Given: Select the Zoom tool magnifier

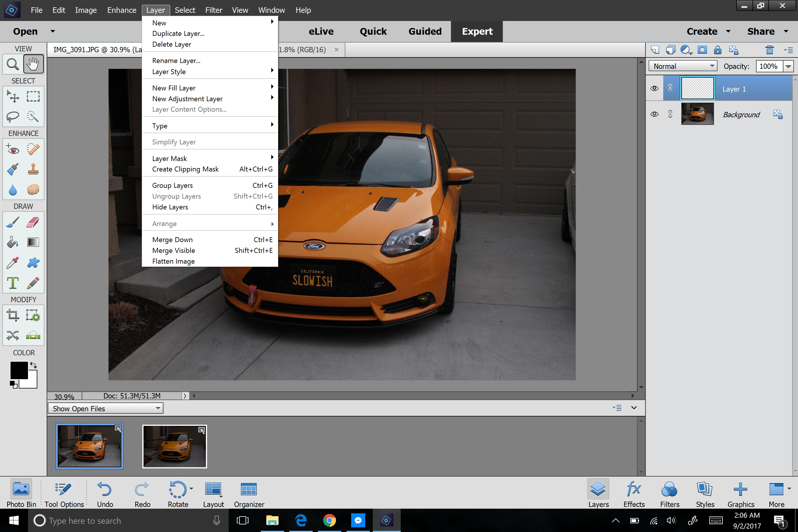Looking at the screenshot, I should [x=13, y=64].
